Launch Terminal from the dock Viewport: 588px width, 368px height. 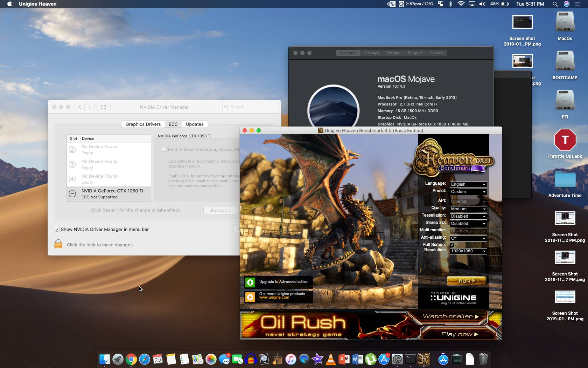pos(411,359)
